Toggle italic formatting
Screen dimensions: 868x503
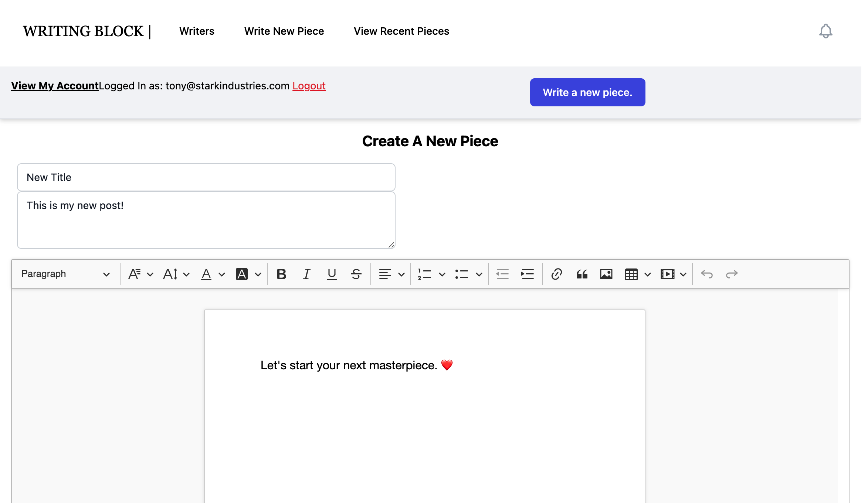click(x=306, y=274)
